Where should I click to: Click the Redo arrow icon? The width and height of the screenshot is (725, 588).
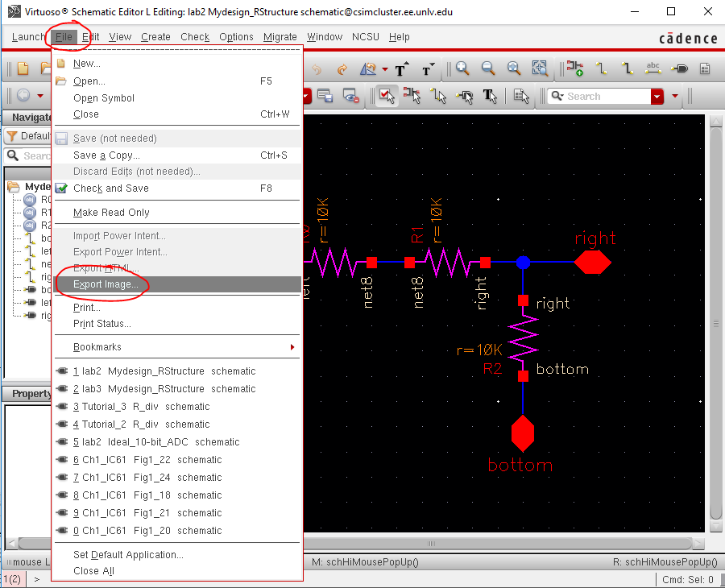pos(342,69)
